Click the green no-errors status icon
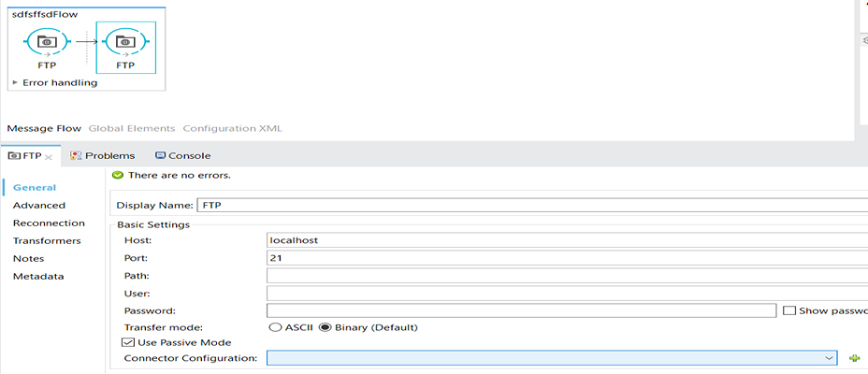Image resolution: width=868 pixels, height=374 pixels. [x=118, y=175]
